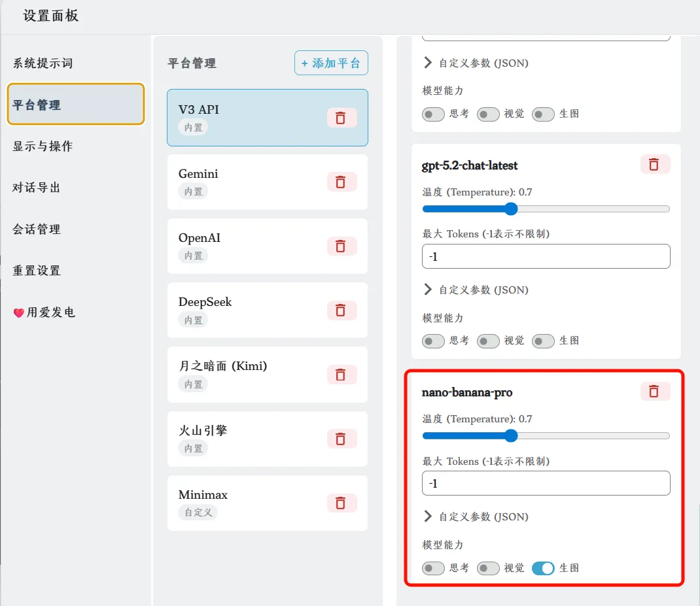Click the 设置面板 title
Image resolution: width=700 pixels, height=606 pixels.
[51, 16]
